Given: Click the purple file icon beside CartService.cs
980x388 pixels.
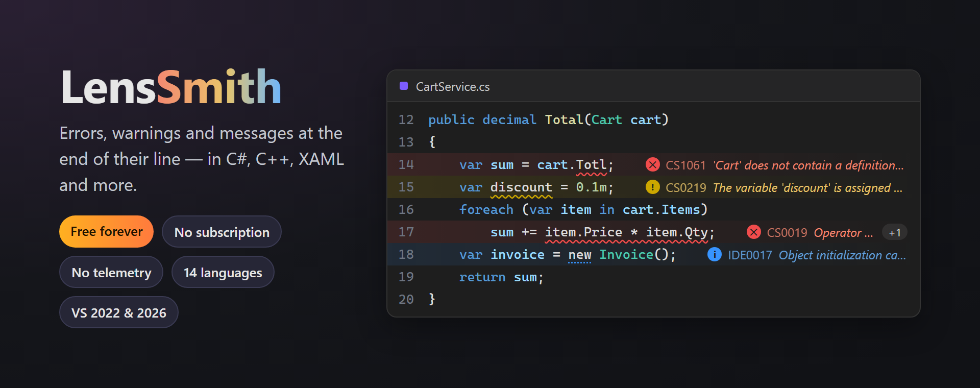Looking at the screenshot, I should pyautogui.click(x=404, y=86).
